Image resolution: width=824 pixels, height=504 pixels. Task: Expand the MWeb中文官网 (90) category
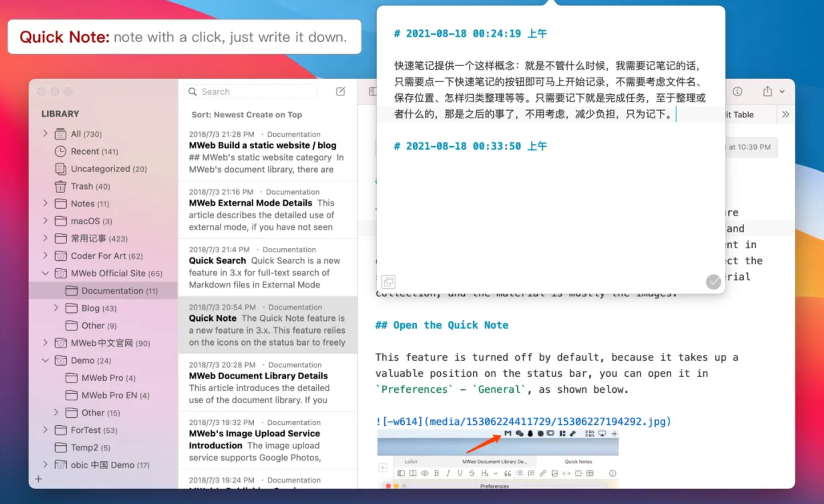point(45,343)
